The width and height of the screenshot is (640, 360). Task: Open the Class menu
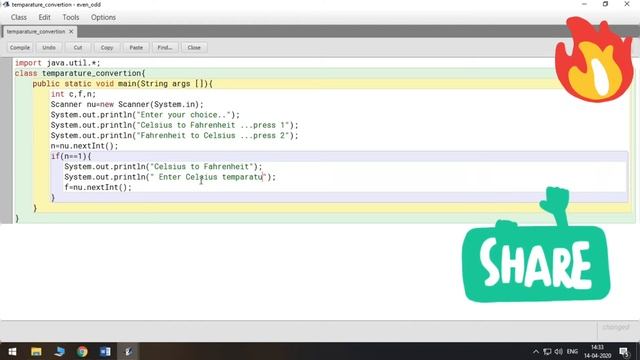pyautogui.click(x=19, y=17)
